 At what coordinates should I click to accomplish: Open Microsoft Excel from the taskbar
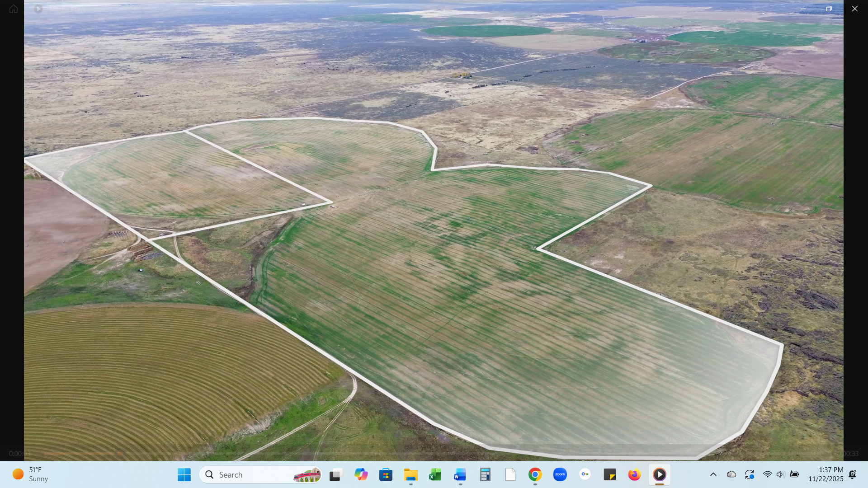click(435, 474)
